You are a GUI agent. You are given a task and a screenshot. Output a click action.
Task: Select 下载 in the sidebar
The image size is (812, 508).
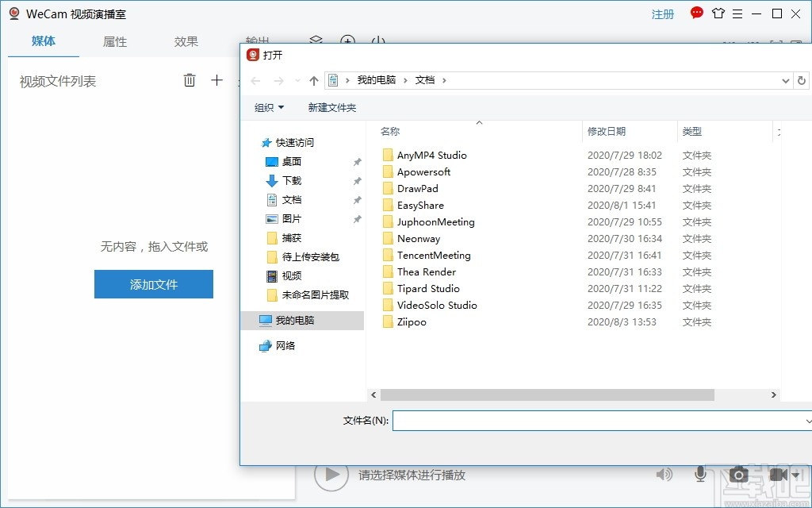tap(291, 180)
